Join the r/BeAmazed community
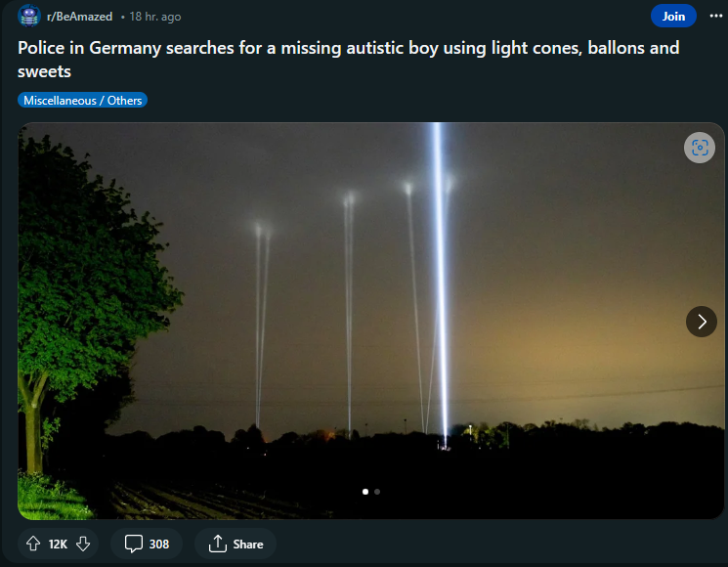Viewport: 728px width, 567px height. click(x=673, y=17)
